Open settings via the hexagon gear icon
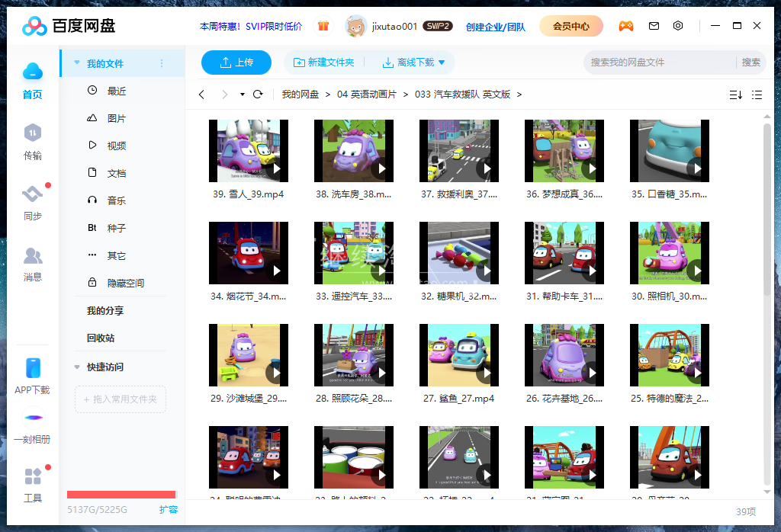781x532 pixels. tap(678, 26)
